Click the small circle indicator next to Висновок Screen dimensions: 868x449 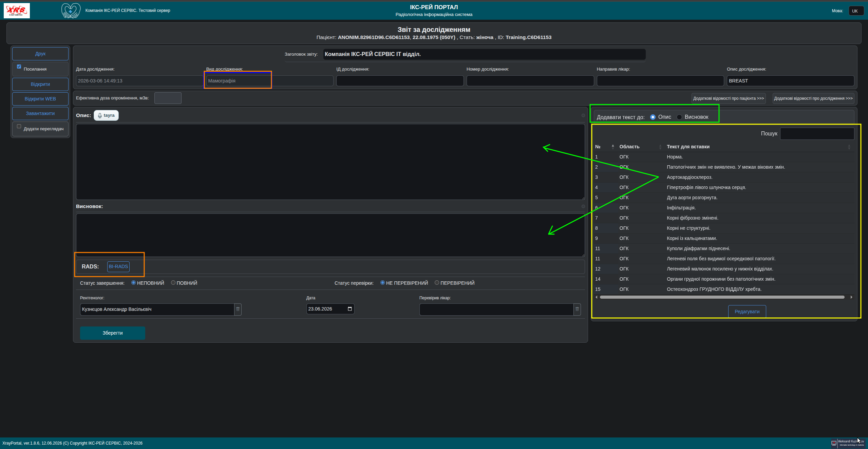point(583,206)
